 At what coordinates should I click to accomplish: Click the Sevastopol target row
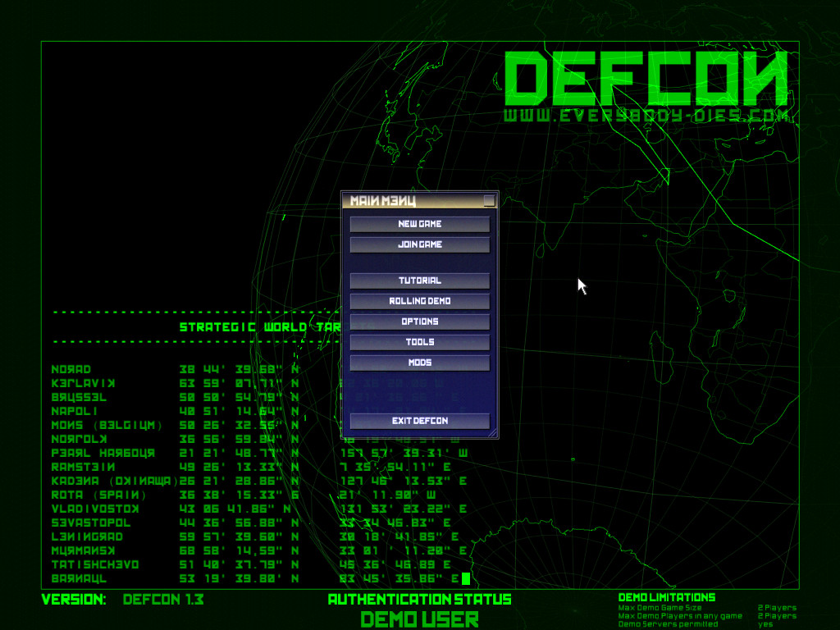pos(251,523)
